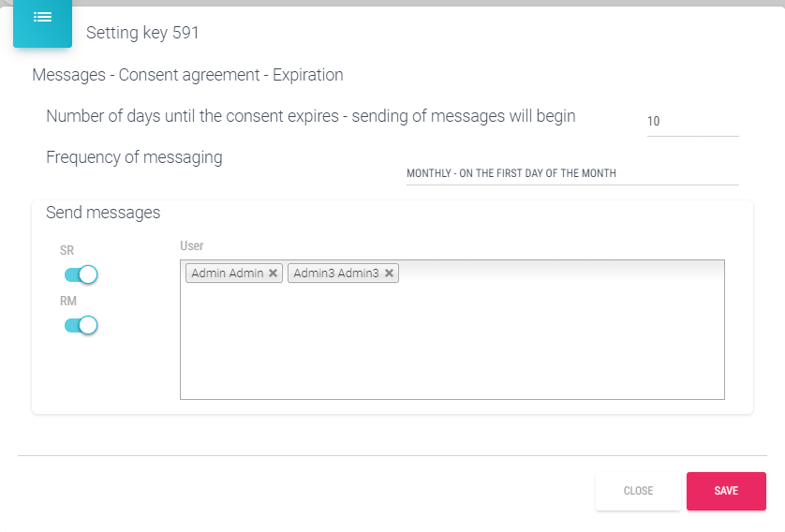Remove the Admin Admin user tag
The height and width of the screenshot is (532, 785).
tap(273, 273)
